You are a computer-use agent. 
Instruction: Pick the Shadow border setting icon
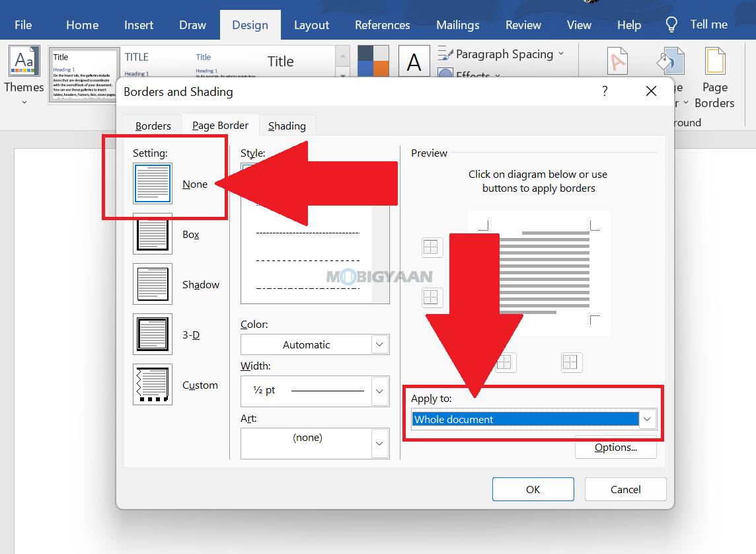pos(153,284)
